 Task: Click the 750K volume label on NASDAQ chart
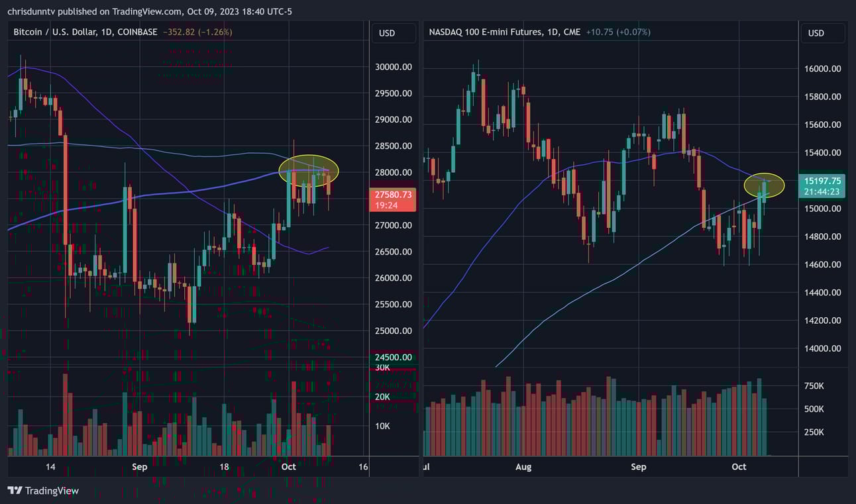point(814,385)
